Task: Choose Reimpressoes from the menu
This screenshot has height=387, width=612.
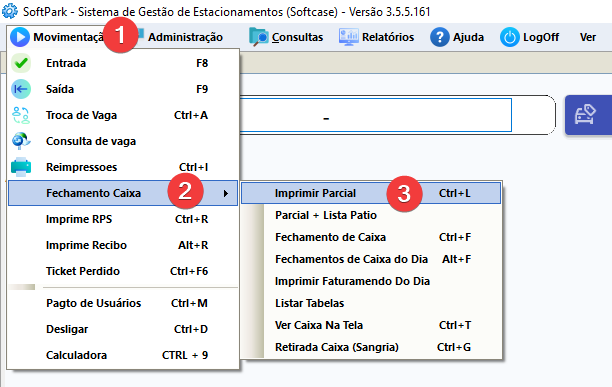Action: 123,167
